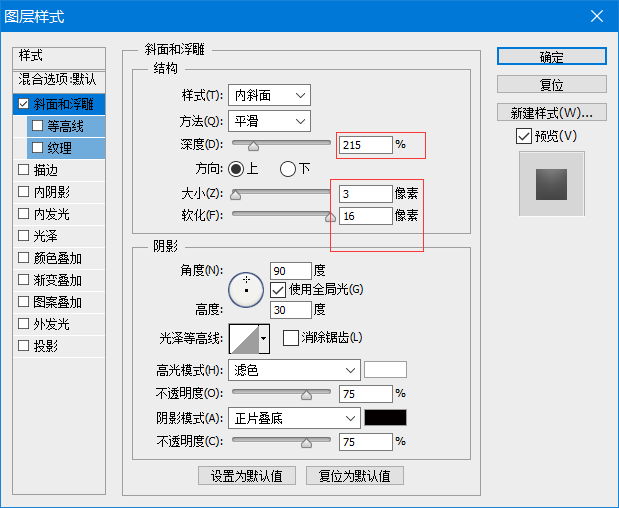Click the 高度 value field 30
Screen dimensions: 619x508
(x=291, y=310)
